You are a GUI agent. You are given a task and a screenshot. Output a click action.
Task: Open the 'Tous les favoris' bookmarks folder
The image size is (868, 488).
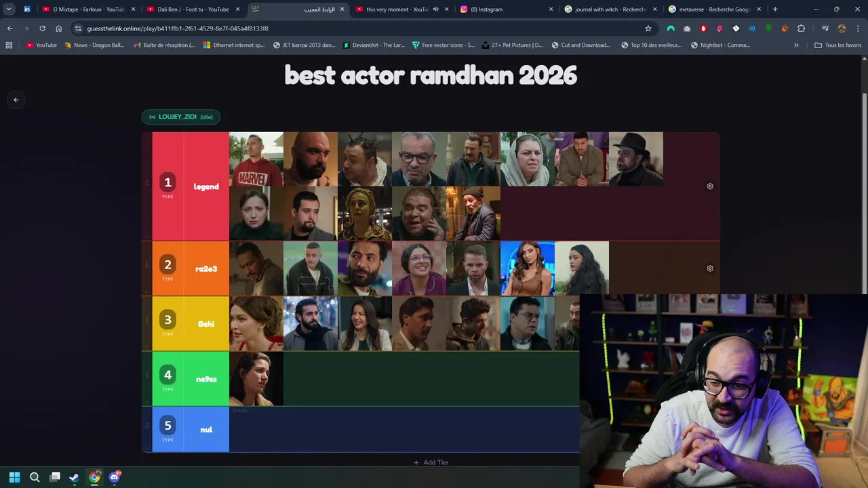838,45
